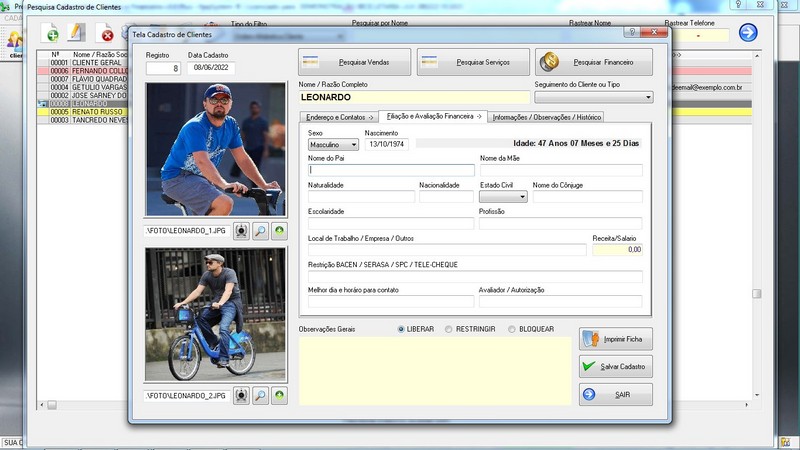Click the blue arrow icon in the search toolbar
Screen dimensions: 800x450
pos(748,33)
